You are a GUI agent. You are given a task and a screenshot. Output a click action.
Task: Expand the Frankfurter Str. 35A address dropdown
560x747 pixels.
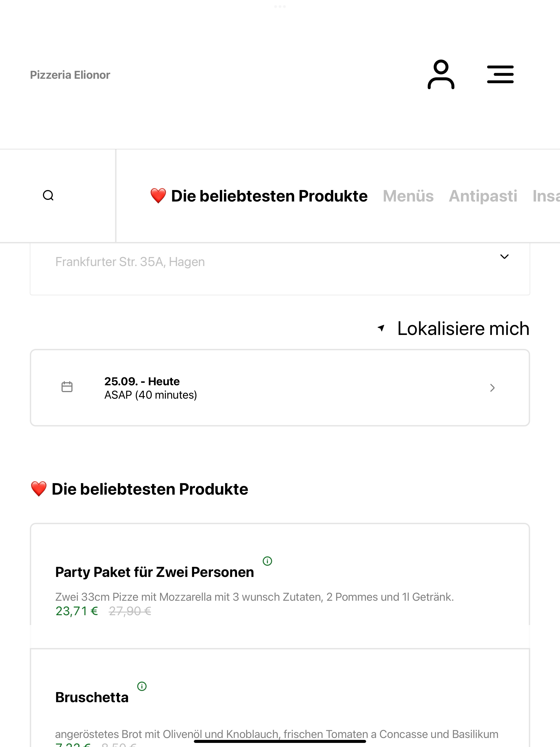(x=504, y=257)
